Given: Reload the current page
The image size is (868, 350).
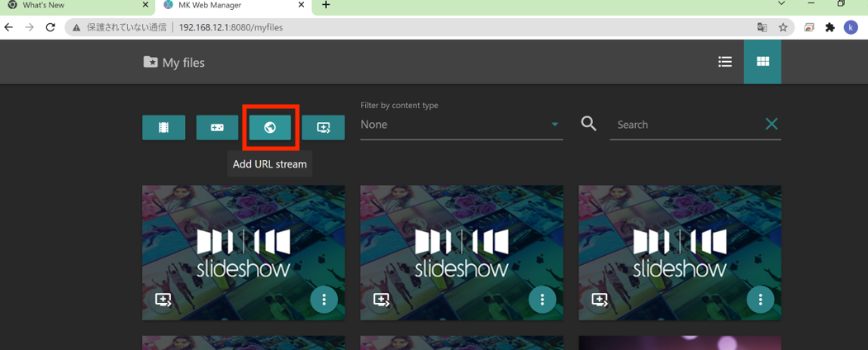Looking at the screenshot, I should click(50, 27).
